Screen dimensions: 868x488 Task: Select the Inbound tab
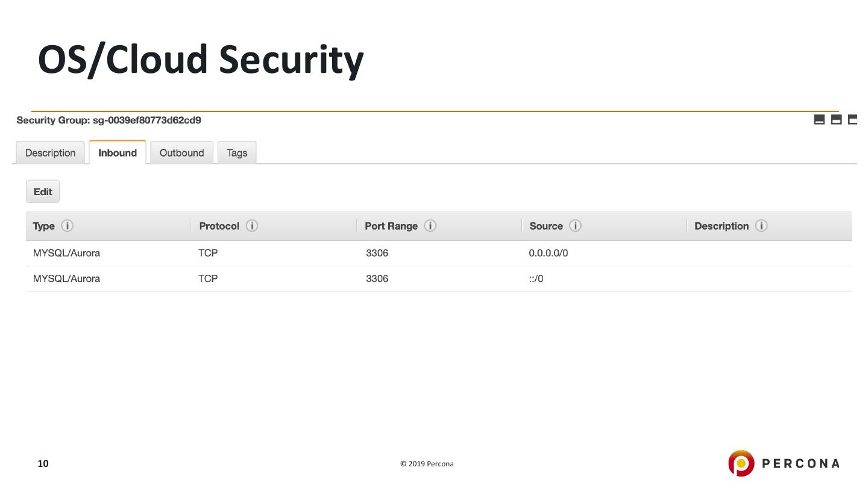point(118,153)
